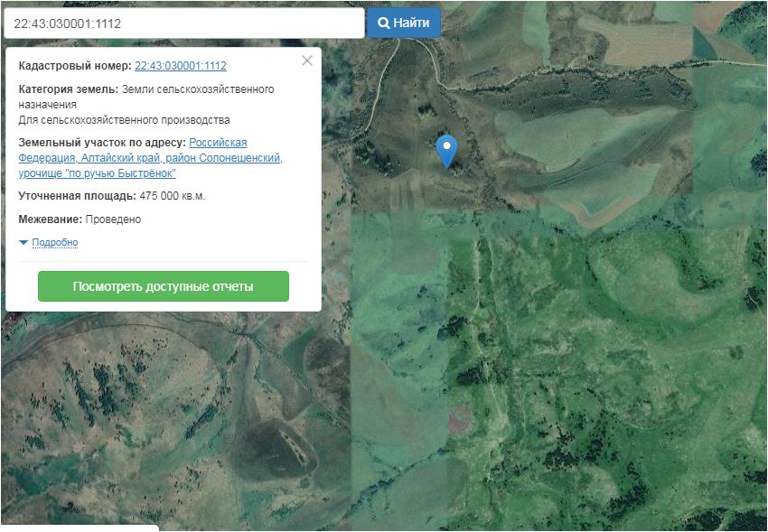Open the 22:43:030001:1112 cadastral number link
The width and height of the screenshot is (768, 532).
tap(180, 66)
